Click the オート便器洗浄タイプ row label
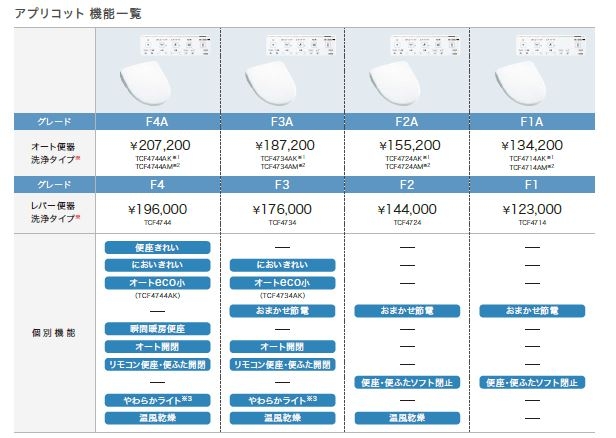Screen dimensions: 616x438 point(53,153)
